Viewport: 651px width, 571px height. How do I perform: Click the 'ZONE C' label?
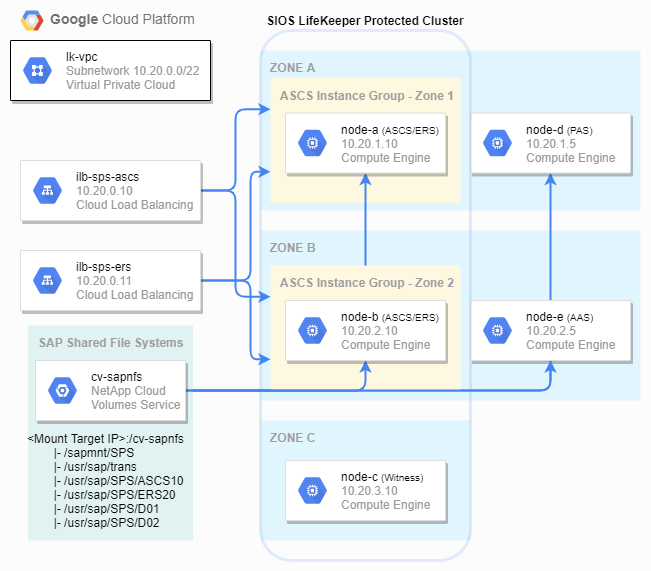292,438
